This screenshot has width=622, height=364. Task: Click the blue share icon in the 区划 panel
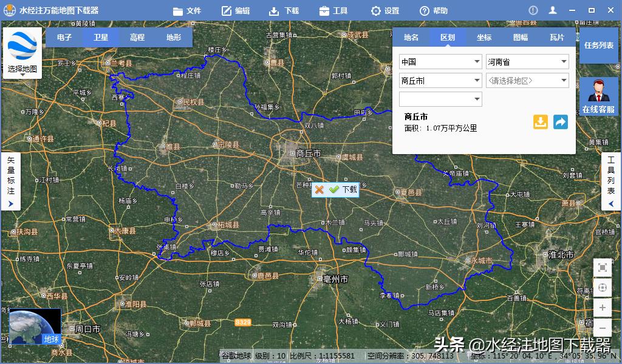pyautogui.click(x=560, y=122)
